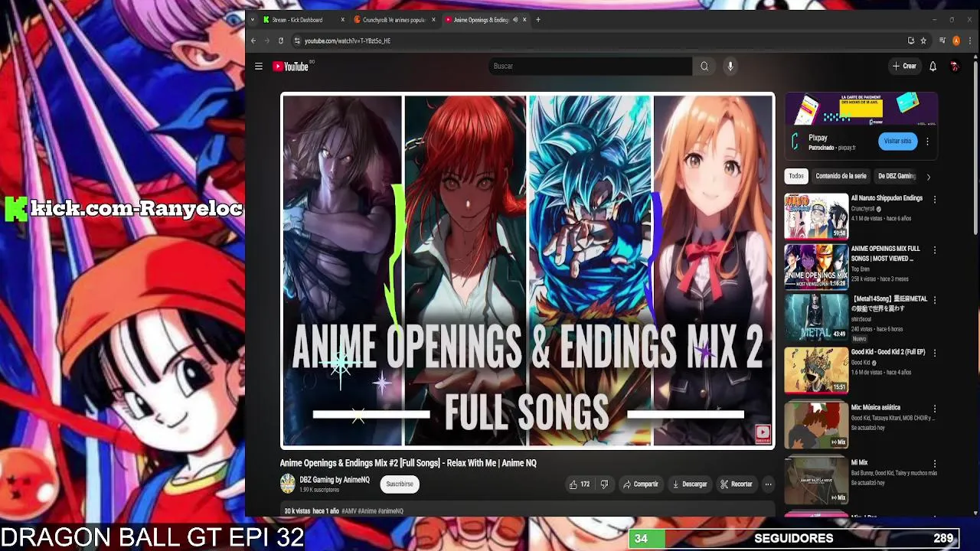
Task: Open the YouTube hamburger guide menu
Action: [x=259, y=67]
